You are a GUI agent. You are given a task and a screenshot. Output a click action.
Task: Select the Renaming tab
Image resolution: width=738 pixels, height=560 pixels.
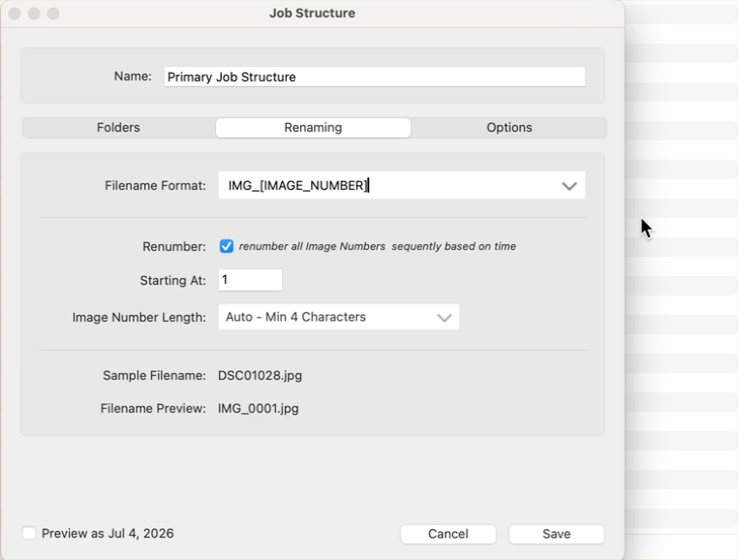(x=313, y=128)
